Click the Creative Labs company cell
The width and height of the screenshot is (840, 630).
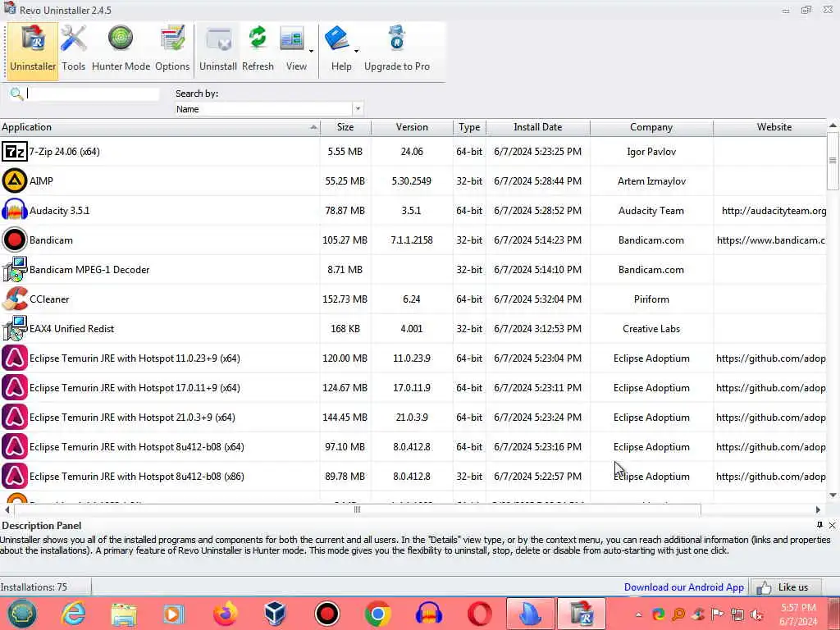pos(651,328)
